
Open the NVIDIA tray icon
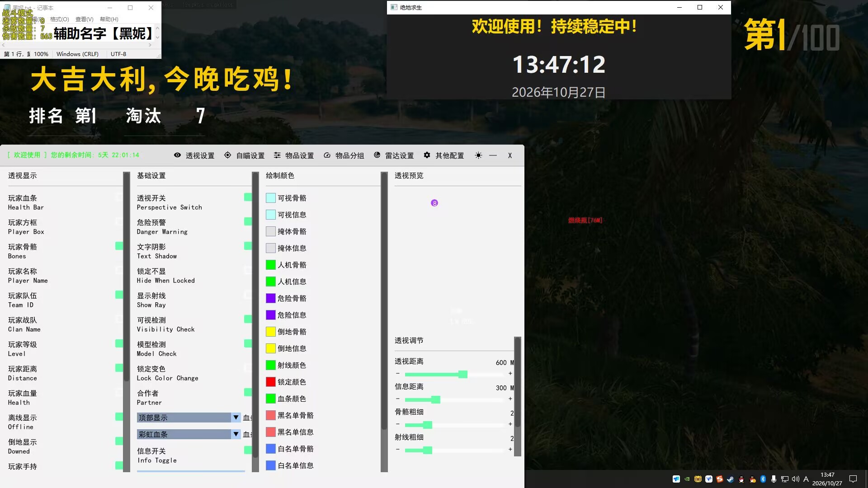(x=687, y=479)
